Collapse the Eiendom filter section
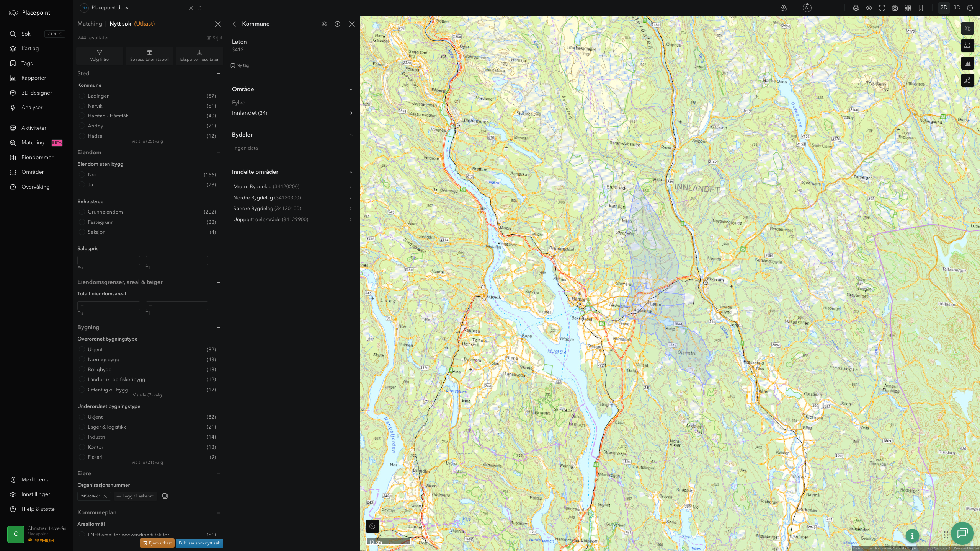Image resolution: width=980 pixels, height=551 pixels. [219, 153]
